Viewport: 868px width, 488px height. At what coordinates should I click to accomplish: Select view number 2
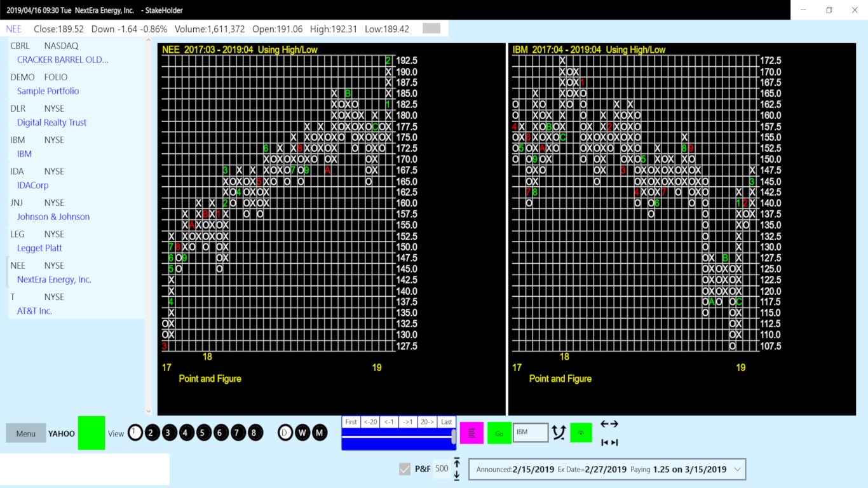click(152, 433)
